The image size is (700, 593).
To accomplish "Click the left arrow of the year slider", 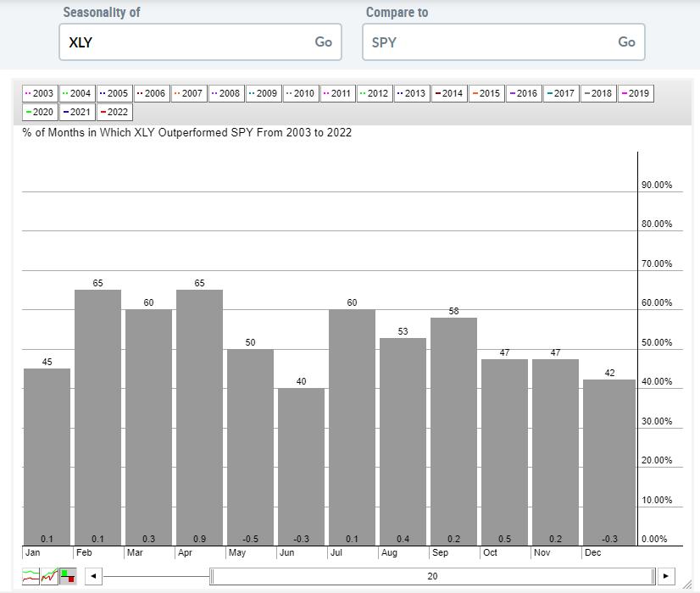I will [x=93, y=576].
